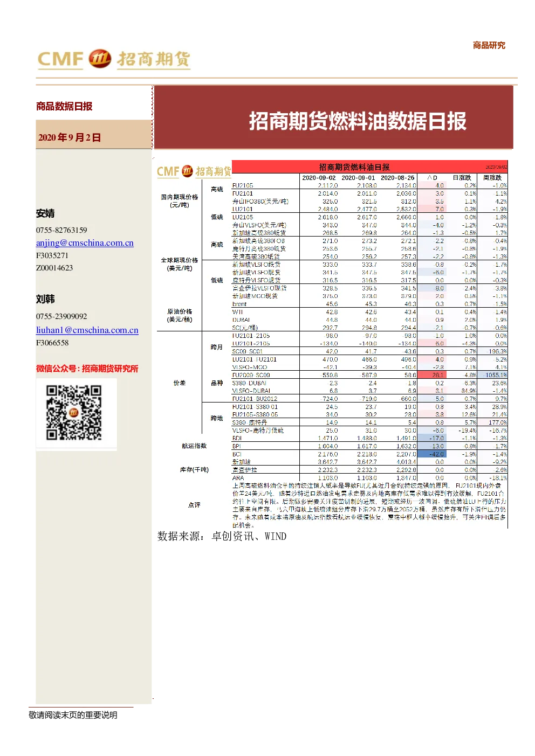Click the 跨月 group label
The height and width of the screenshot is (756, 535).
[217, 348]
